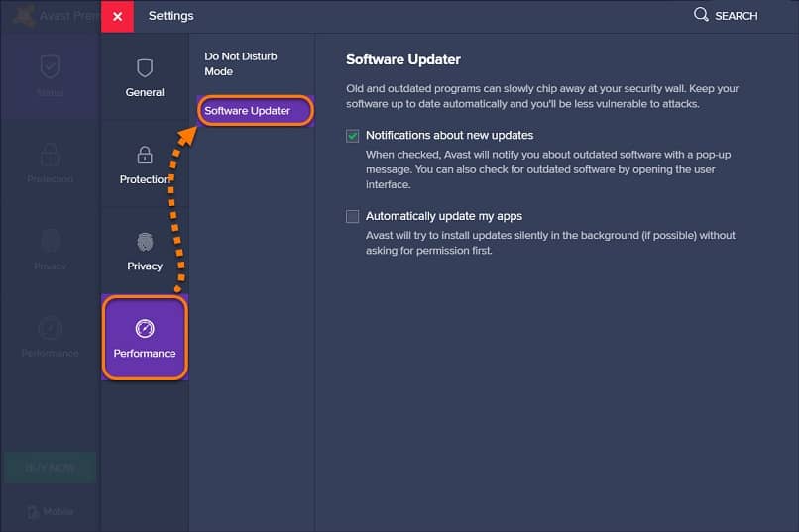Select the Software Updater menu item
Screen dimensions: 799x532
(248, 111)
